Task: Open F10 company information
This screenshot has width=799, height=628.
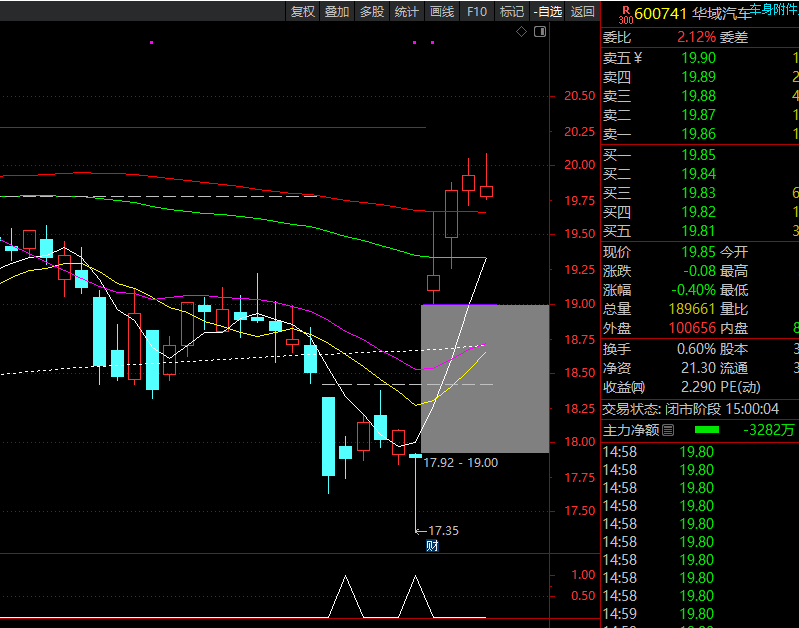Action: pyautogui.click(x=477, y=11)
